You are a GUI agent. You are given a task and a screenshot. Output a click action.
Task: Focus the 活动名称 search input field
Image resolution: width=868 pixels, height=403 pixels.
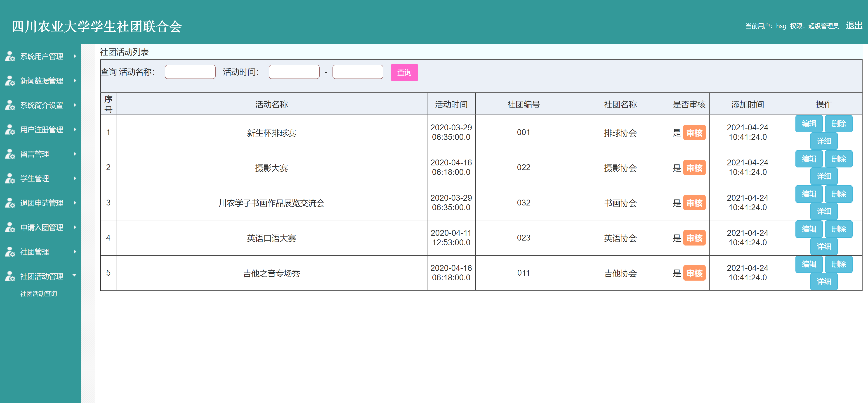click(x=190, y=72)
